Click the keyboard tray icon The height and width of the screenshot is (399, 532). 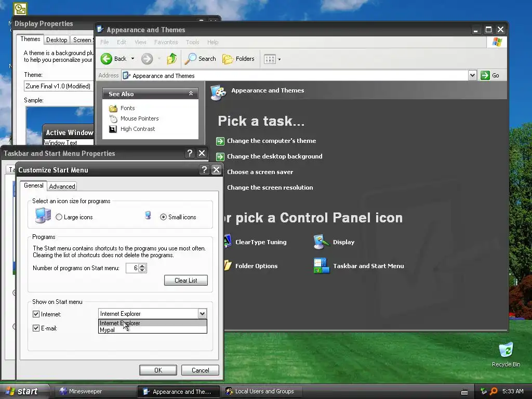click(464, 392)
